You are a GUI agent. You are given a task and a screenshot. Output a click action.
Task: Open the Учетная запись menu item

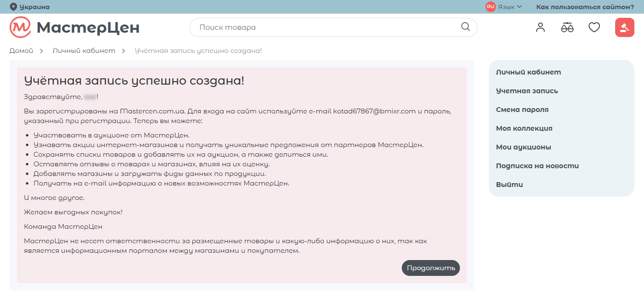click(x=527, y=90)
